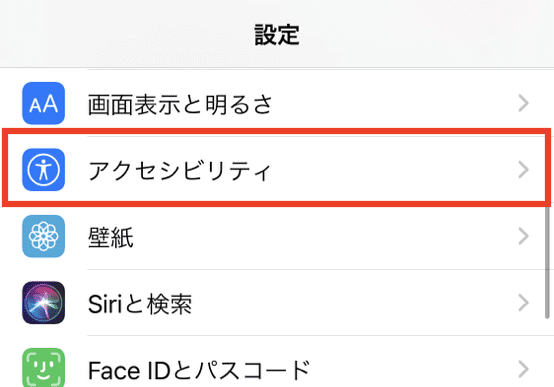Image resolution: width=554 pixels, height=387 pixels.
Task: Click the chevron beside Siriと検索
Action: click(524, 303)
